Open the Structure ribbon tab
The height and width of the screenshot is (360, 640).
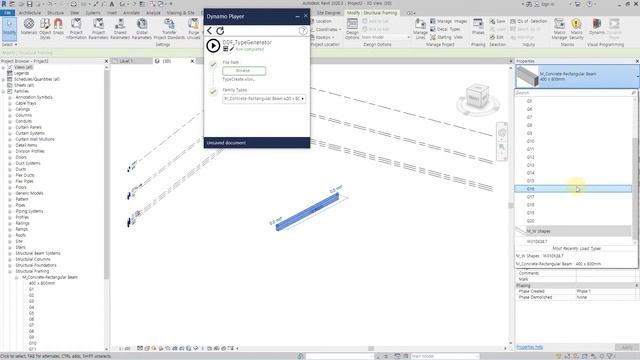(55, 13)
